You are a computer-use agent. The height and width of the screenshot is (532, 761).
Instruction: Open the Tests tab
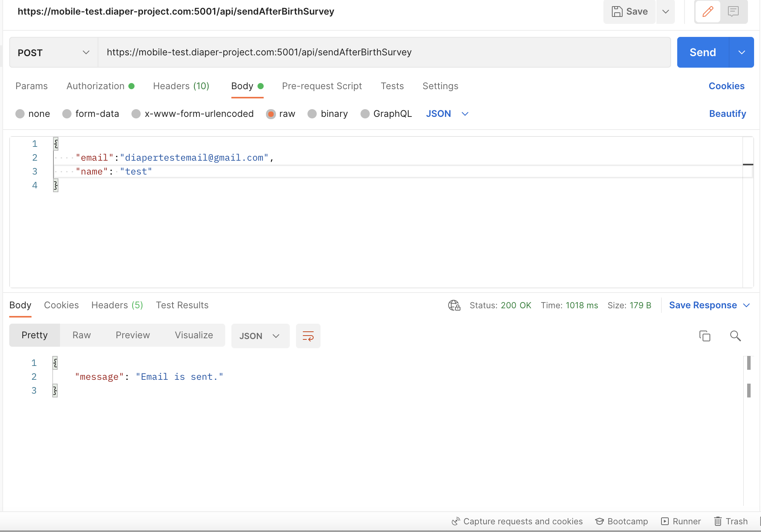point(392,86)
